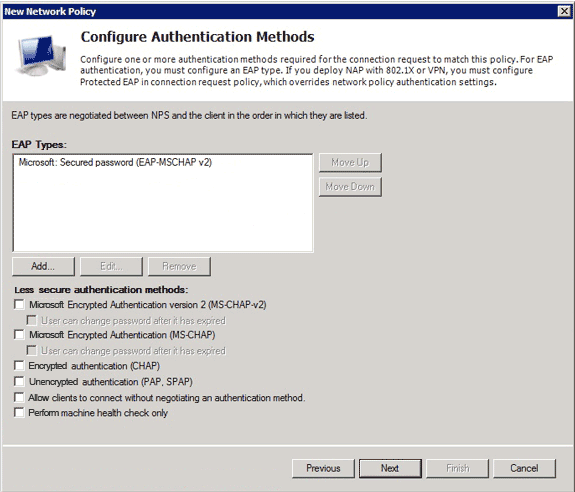Viewport: 575px width, 492px height.
Task: Toggle password change option under MS-CHAP
Action: tap(32, 350)
